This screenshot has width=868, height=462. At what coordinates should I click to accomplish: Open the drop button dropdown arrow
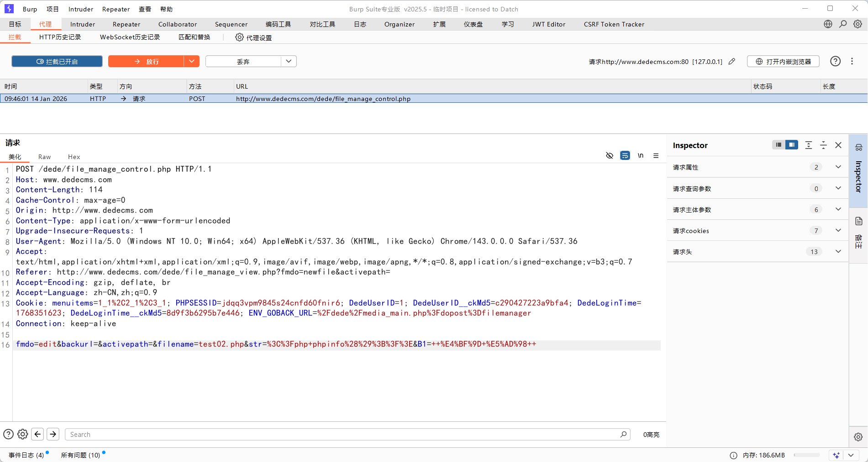tap(289, 61)
